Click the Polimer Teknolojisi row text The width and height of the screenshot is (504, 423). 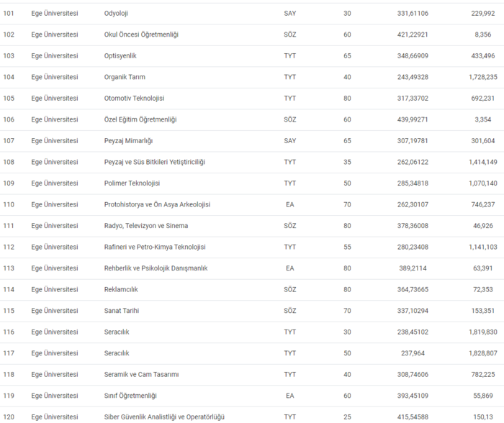tap(132, 183)
